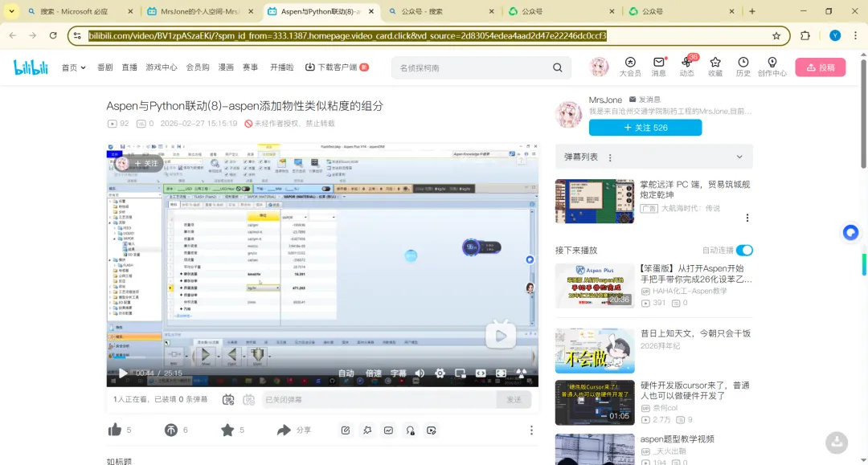Open the 笨蛋版 Aspen Plus video thumbnail
The image size is (868, 465).
[595, 285]
